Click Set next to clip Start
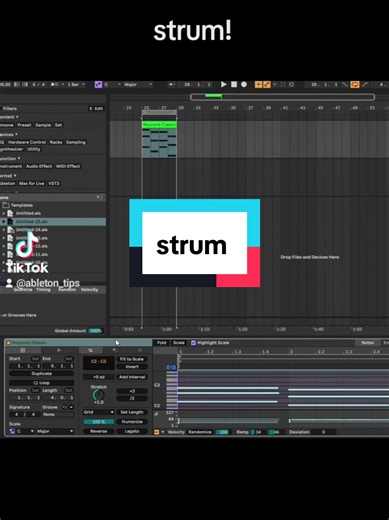The height and width of the screenshot is (520, 389). (x=35, y=359)
